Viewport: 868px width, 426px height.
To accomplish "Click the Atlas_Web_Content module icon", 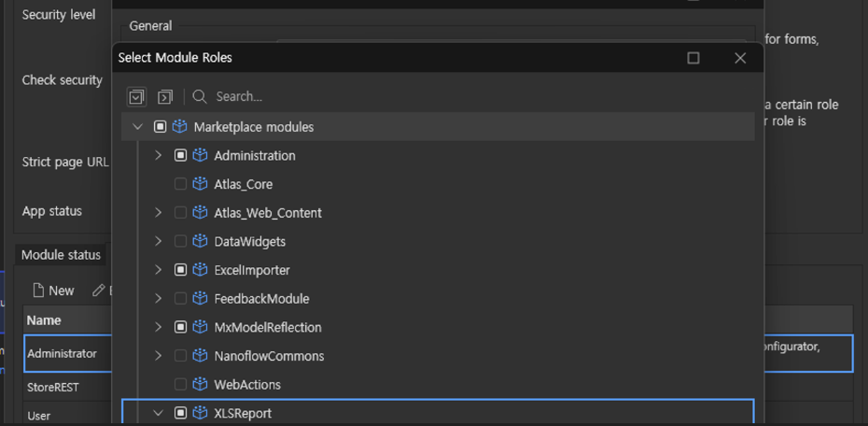I will pos(200,213).
